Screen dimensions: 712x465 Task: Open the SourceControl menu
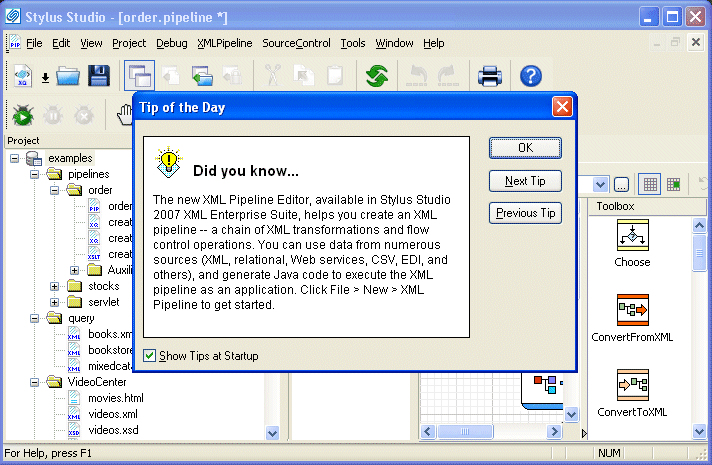tap(296, 43)
